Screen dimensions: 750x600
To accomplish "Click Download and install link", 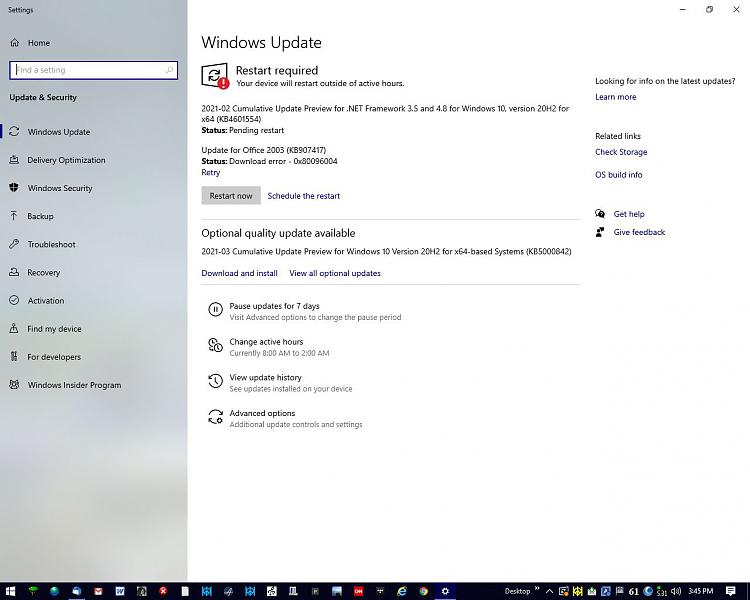I will tap(239, 273).
